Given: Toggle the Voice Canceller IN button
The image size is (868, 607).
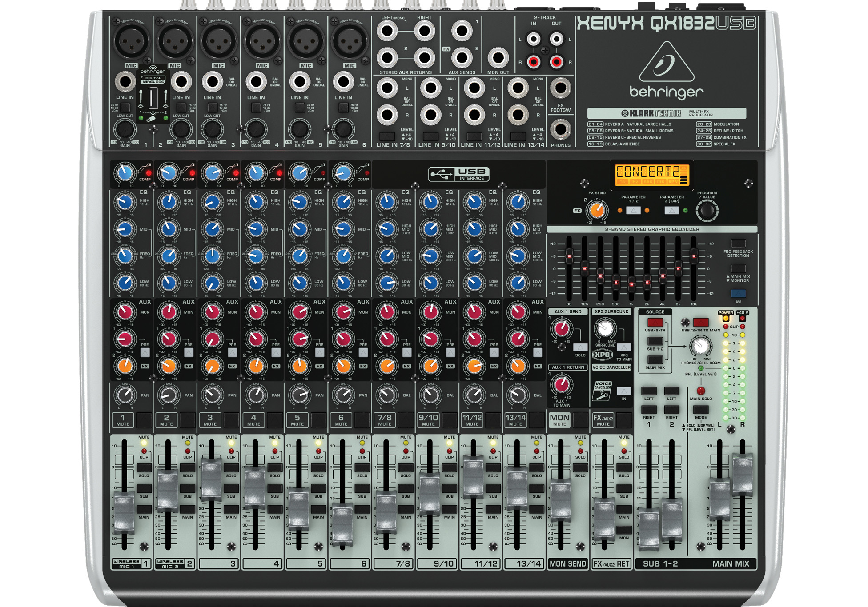Looking at the screenshot, I should (x=624, y=391).
